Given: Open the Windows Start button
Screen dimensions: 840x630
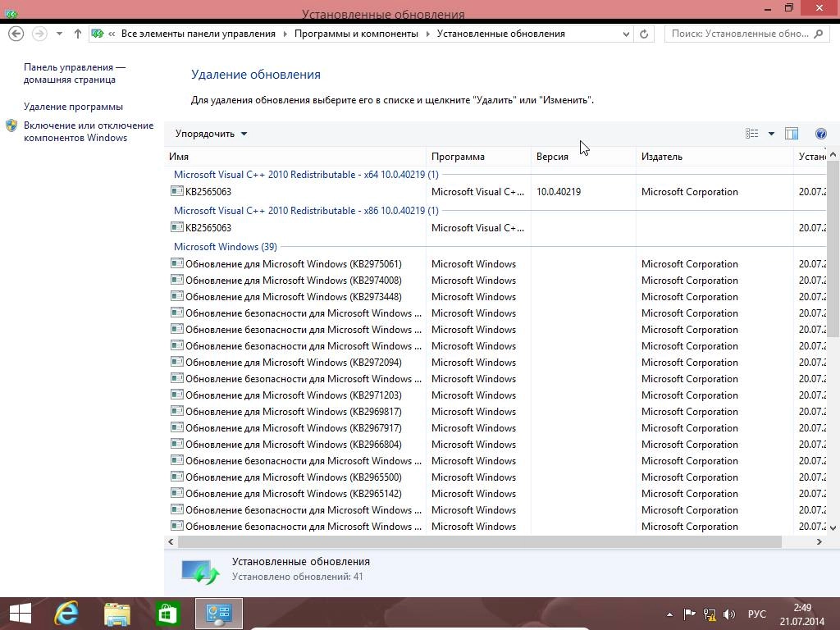Looking at the screenshot, I should tap(21, 614).
